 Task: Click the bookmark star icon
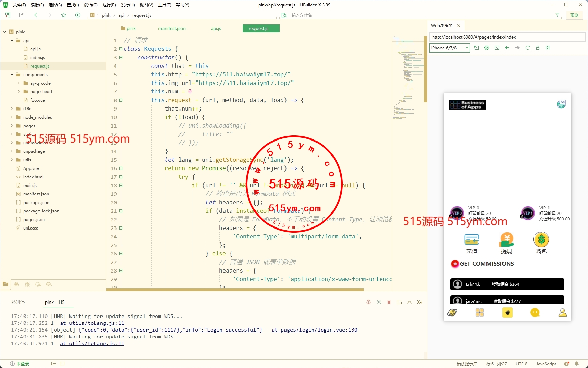[64, 15]
